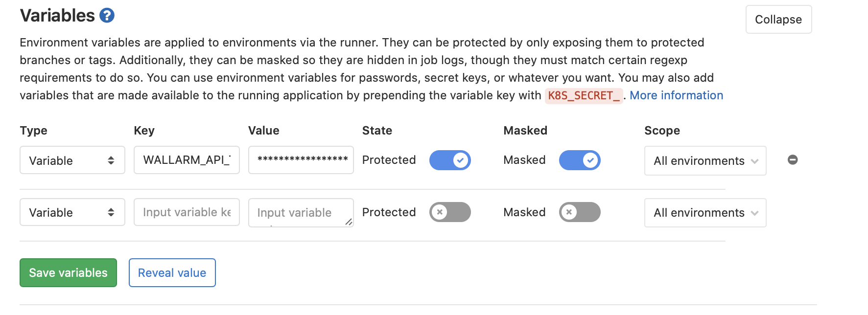
Task: Follow the More information link
Action: pos(677,95)
